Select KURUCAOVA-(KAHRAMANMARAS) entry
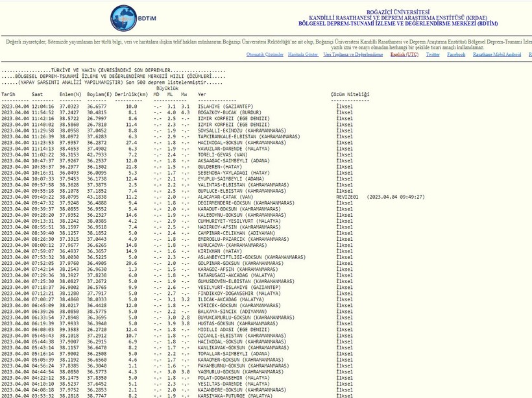532x398 pixels. [232, 245]
